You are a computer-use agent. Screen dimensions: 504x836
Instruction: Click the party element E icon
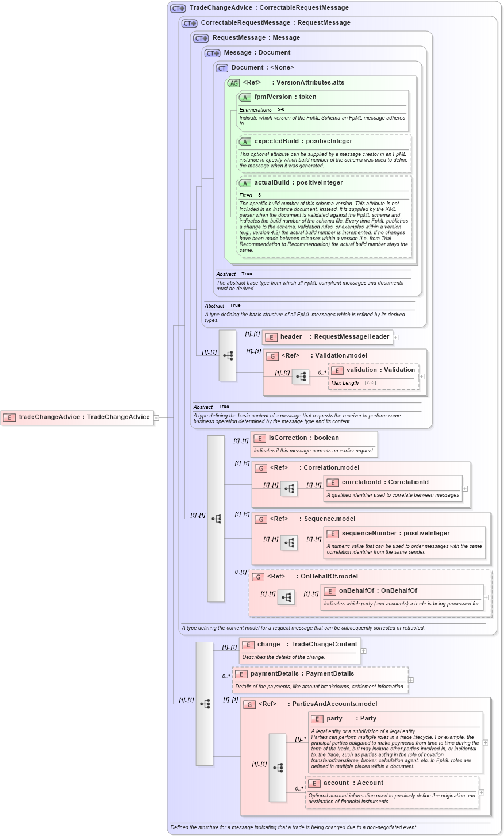coord(318,719)
